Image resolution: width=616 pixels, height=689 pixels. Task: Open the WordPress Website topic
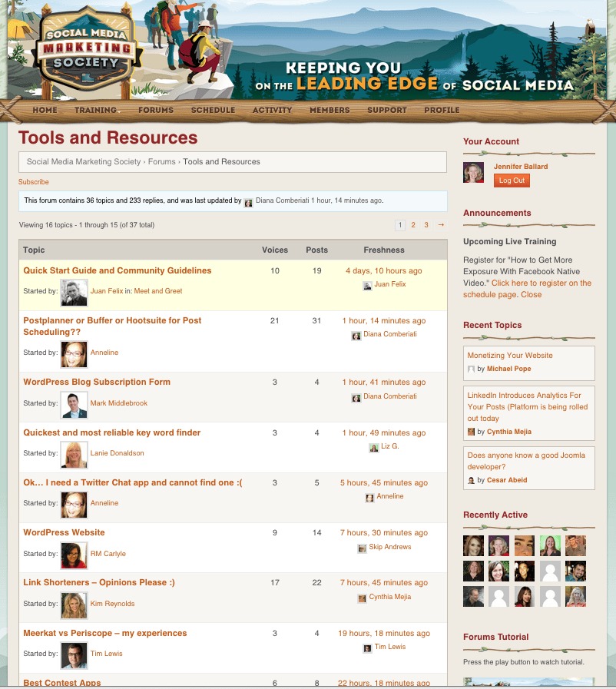click(65, 532)
